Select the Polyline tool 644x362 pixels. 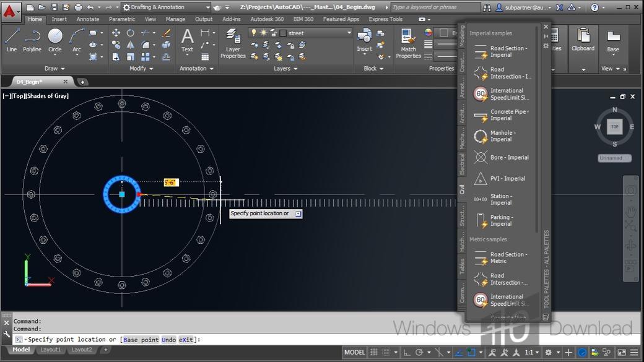32,40
